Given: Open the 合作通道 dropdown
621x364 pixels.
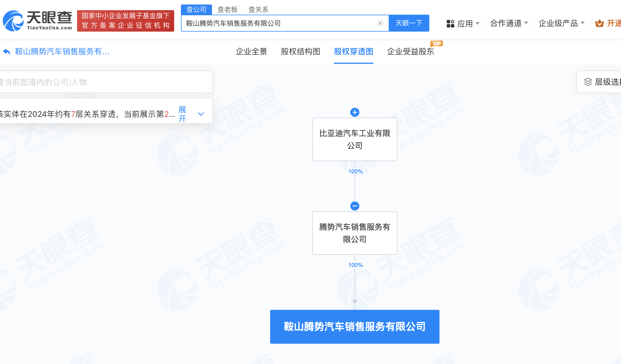Looking at the screenshot, I should pyautogui.click(x=509, y=23).
